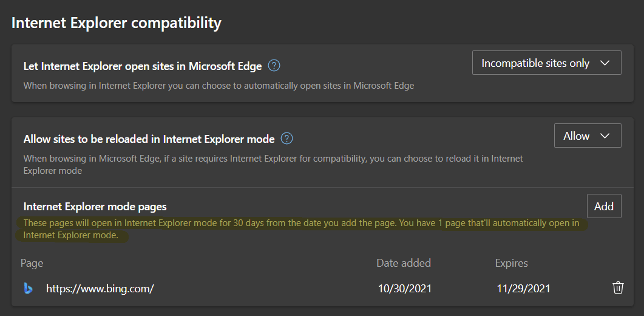Image resolution: width=644 pixels, height=316 pixels.
Task: Click the Date added column header
Action: 404,263
